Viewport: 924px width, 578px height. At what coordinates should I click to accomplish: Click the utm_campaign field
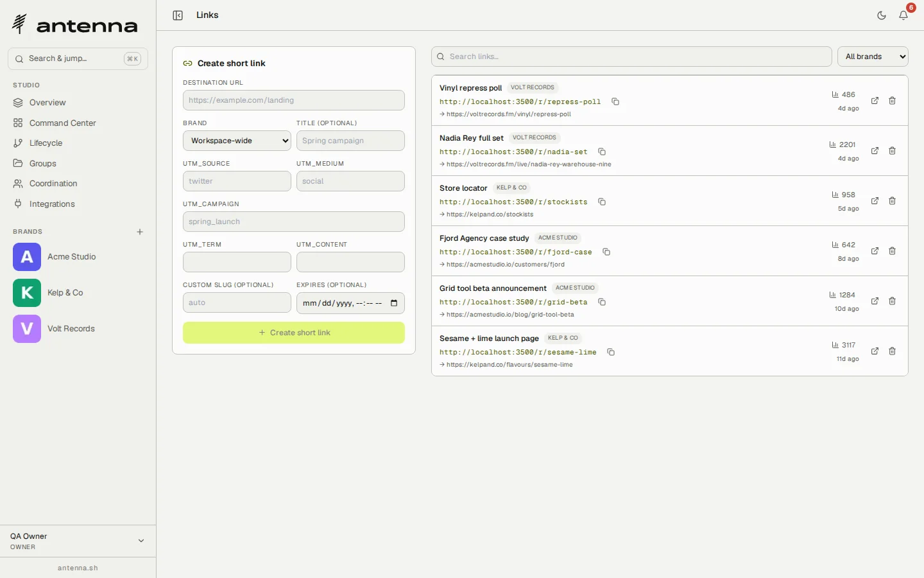pyautogui.click(x=294, y=222)
